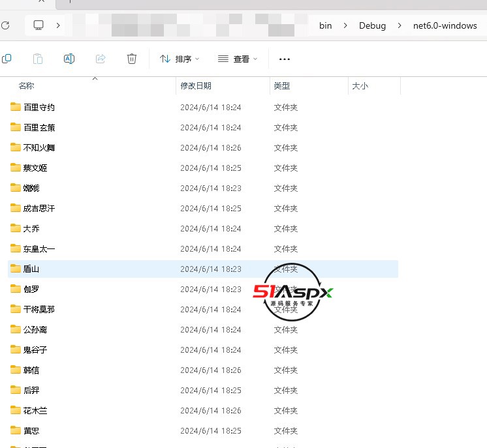Click the Copy toolbar icon
Screen dimensions: 487x448
coord(7,59)
